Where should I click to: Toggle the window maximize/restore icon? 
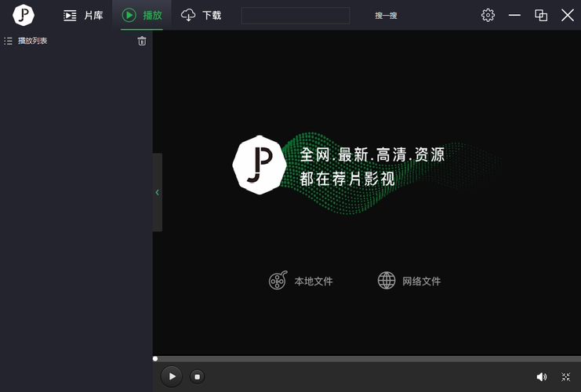pyautogui.click(x=541, y=15)
